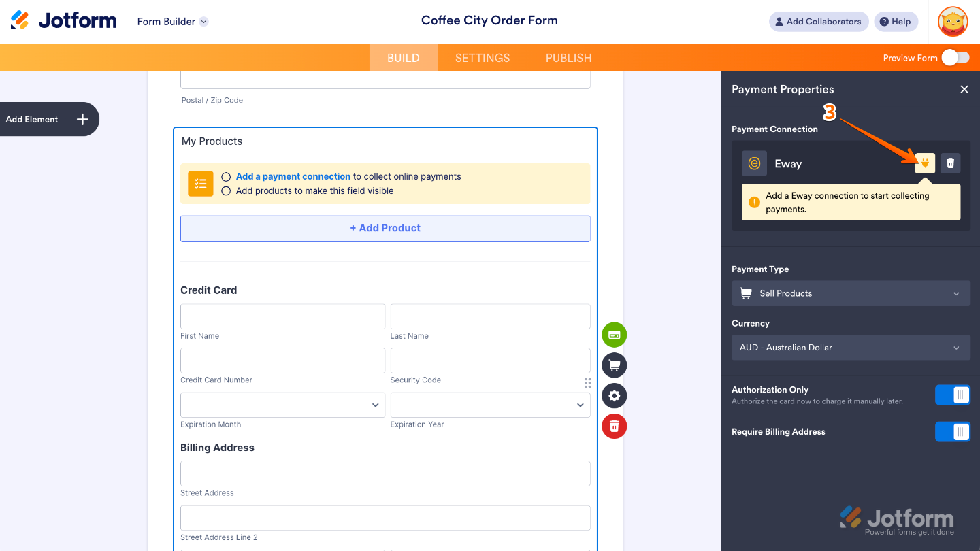Click the shopping cart products icon
The image size is (980, 551).
click(x=614, y=365)
